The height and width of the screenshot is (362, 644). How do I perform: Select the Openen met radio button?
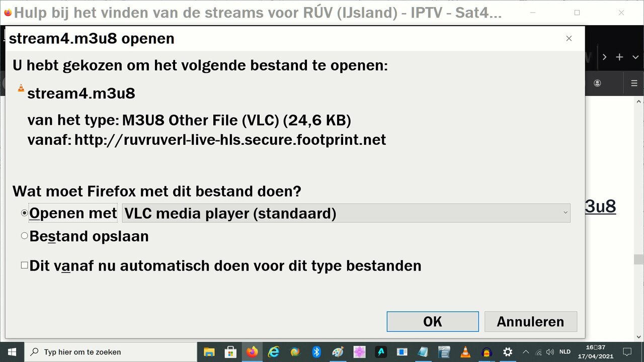pos(24,213)
